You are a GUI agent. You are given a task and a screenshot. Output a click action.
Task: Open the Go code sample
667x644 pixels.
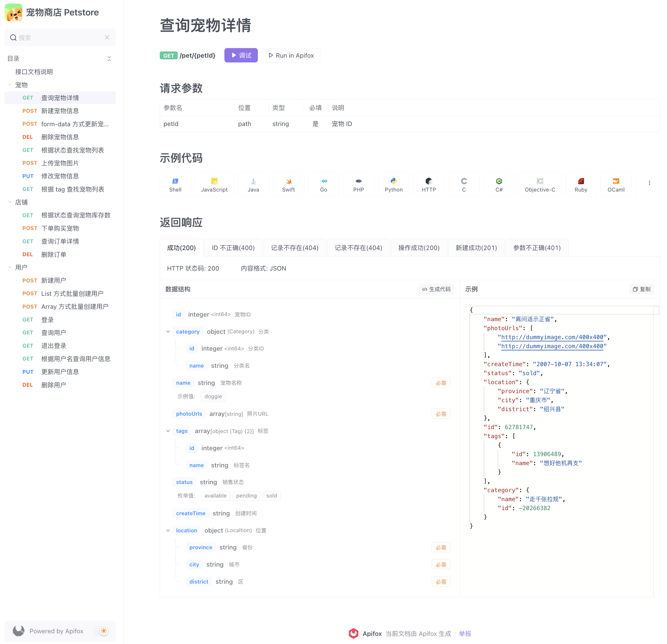click(323, 184)
